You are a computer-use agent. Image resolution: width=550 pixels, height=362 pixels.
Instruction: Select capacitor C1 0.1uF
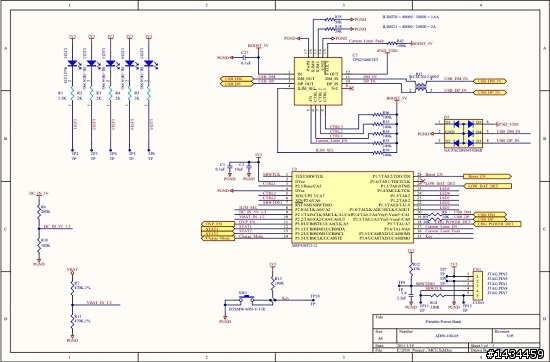pyautogui.click(x=230, y=167)
